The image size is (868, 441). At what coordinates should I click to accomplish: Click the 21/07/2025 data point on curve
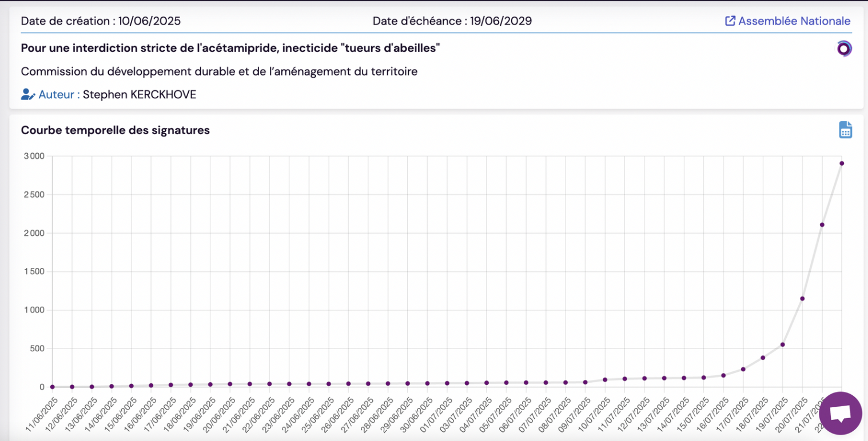822,224
